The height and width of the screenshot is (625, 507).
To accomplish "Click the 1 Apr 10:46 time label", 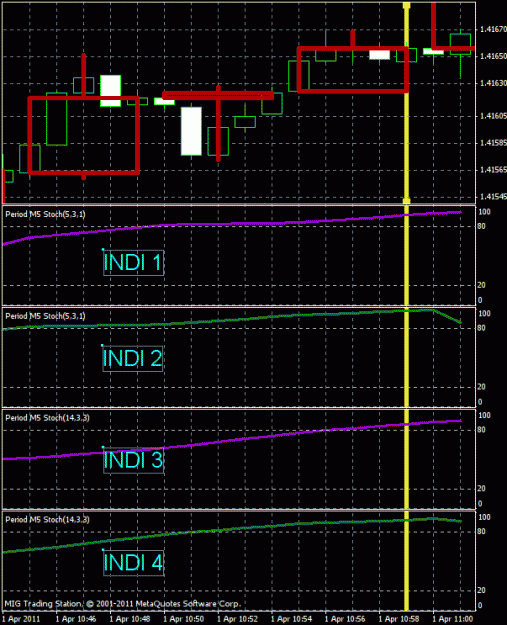I will click(76, 619).
